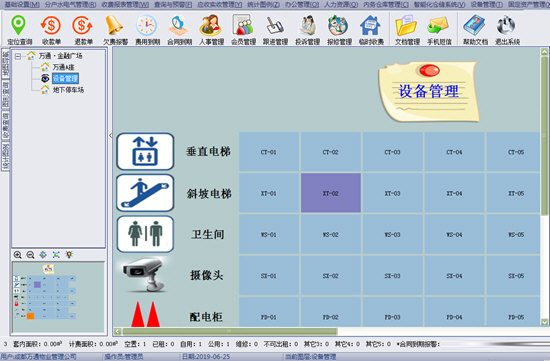Select 万通A座 in the tree
The height and width of the screenshot is (361, 550).
tap(63, 67)
